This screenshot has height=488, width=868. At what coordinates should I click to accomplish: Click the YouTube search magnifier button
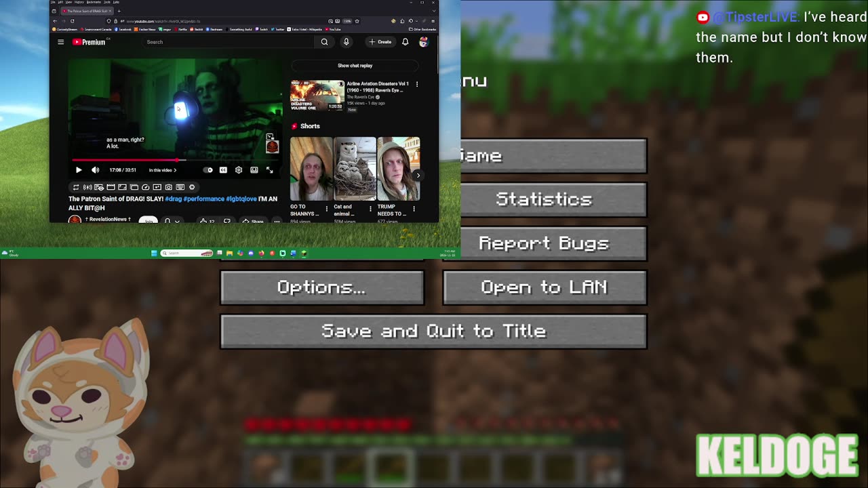pos(324,42)
